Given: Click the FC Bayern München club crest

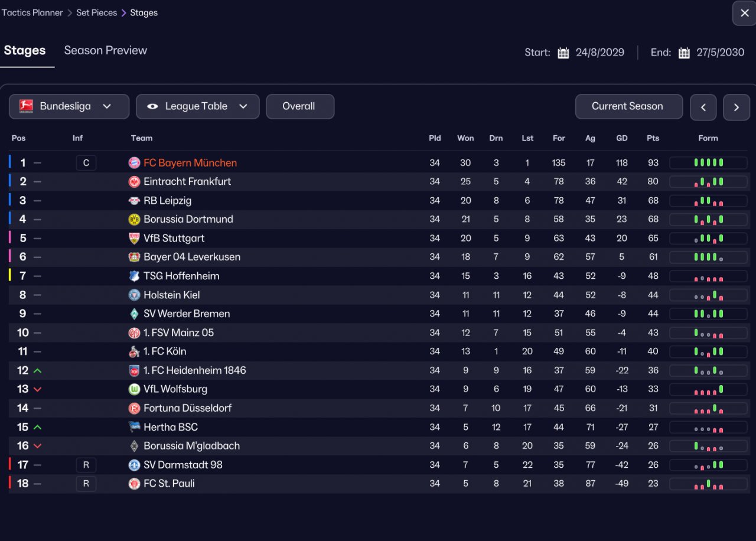Looking at the screenshot, I should 134,163.
